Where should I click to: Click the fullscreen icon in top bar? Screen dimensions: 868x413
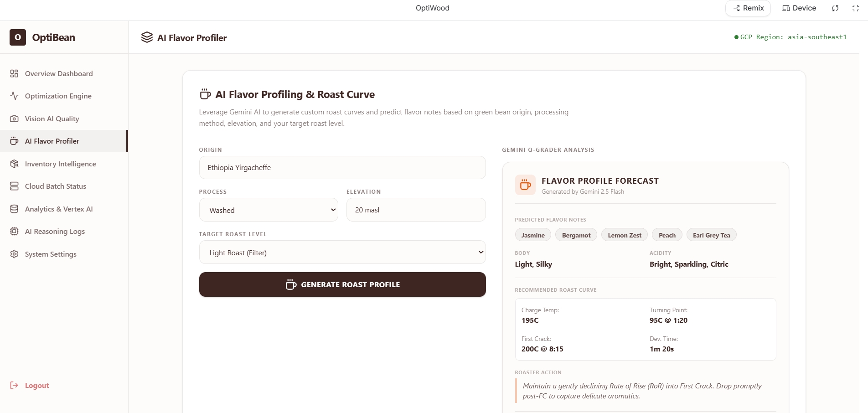(856, 8)
